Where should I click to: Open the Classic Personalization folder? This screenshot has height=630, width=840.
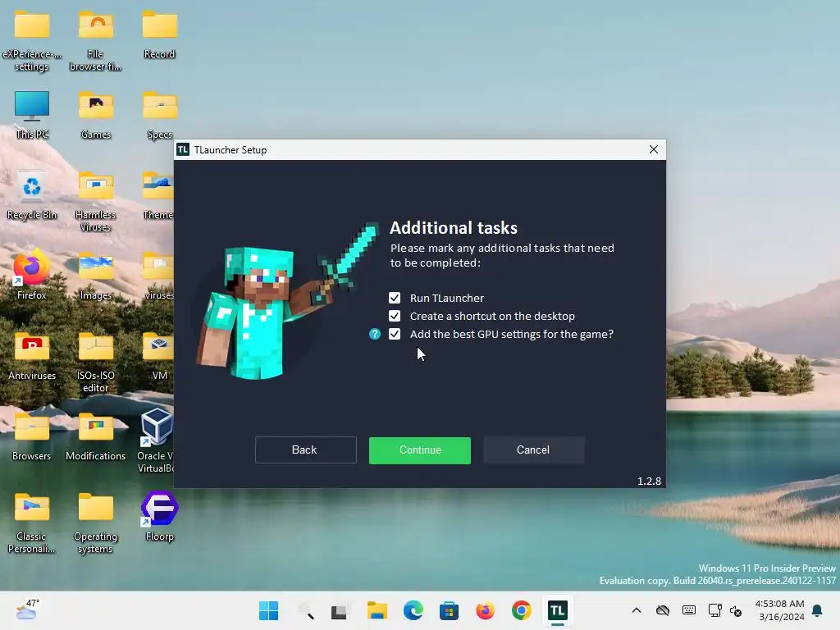pos(32,523)
